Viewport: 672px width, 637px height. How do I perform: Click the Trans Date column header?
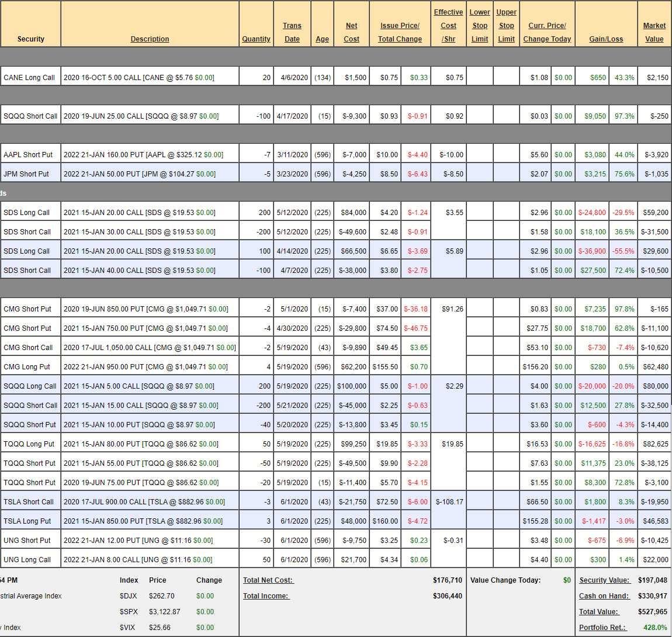[292, 32]
